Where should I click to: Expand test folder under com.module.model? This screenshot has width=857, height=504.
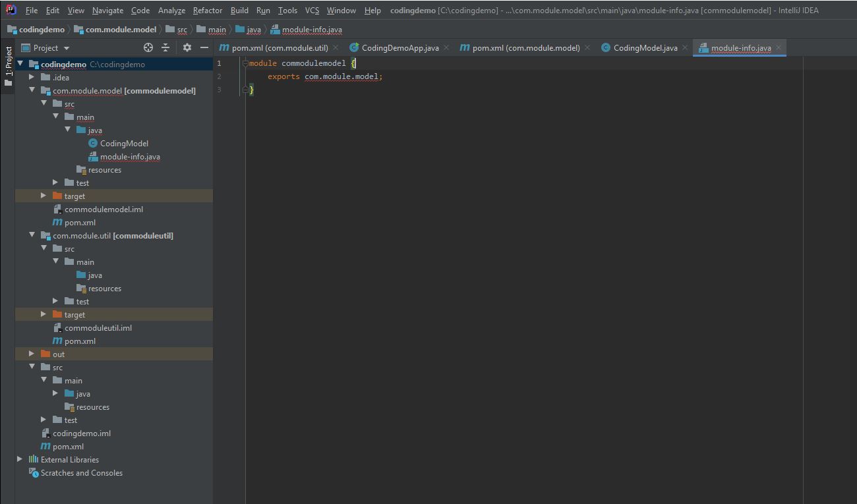[55, 182]
